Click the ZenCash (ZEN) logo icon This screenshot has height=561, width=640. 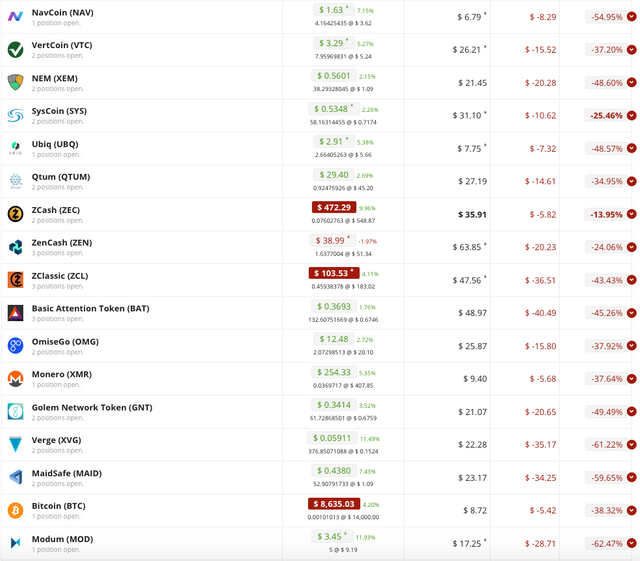coord(16,247)
